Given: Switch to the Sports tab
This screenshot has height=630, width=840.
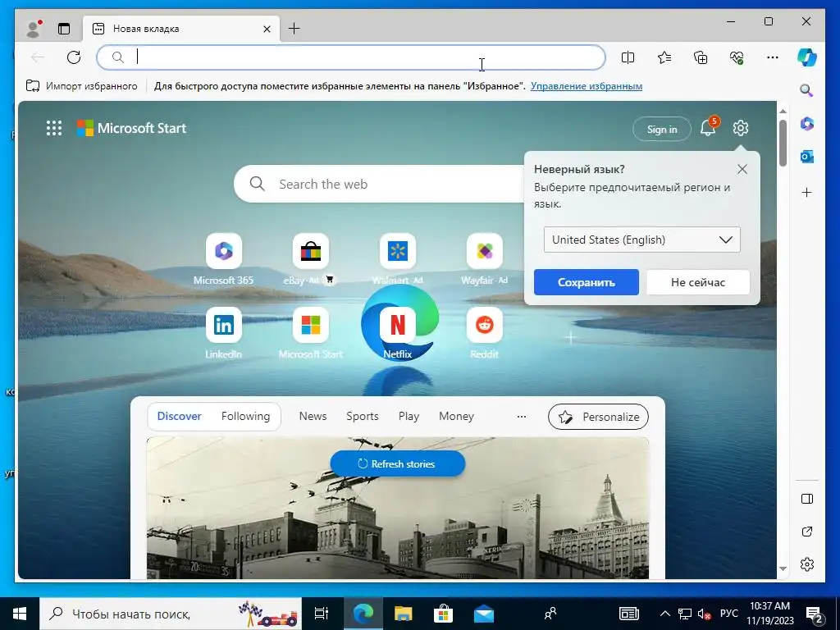Looking at the screenshot, I should coord(362,416).
